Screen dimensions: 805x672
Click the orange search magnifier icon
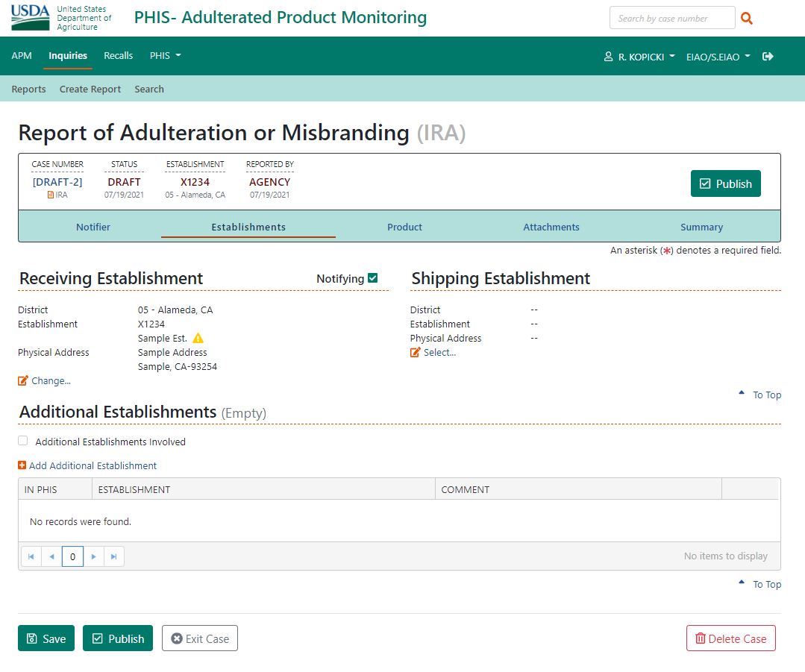(747, 19)
